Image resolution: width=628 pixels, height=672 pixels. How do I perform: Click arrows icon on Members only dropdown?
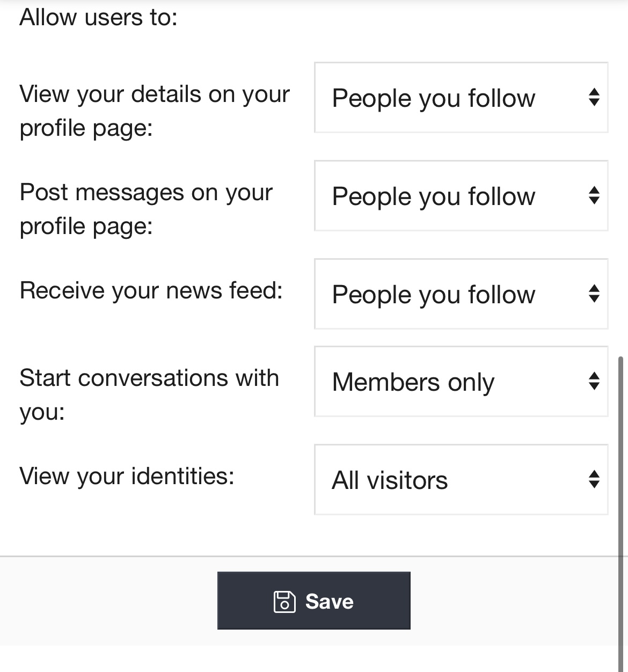pos(594,381)
